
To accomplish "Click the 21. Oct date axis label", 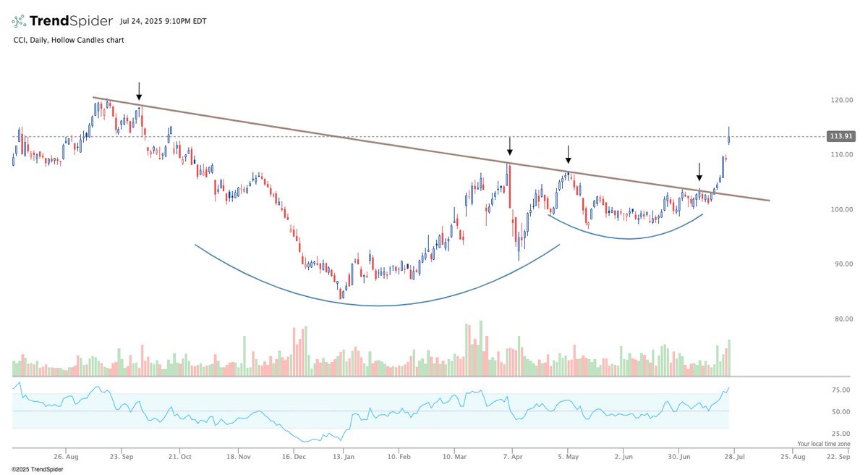I will pyautogui.click(x=180, y=458).
